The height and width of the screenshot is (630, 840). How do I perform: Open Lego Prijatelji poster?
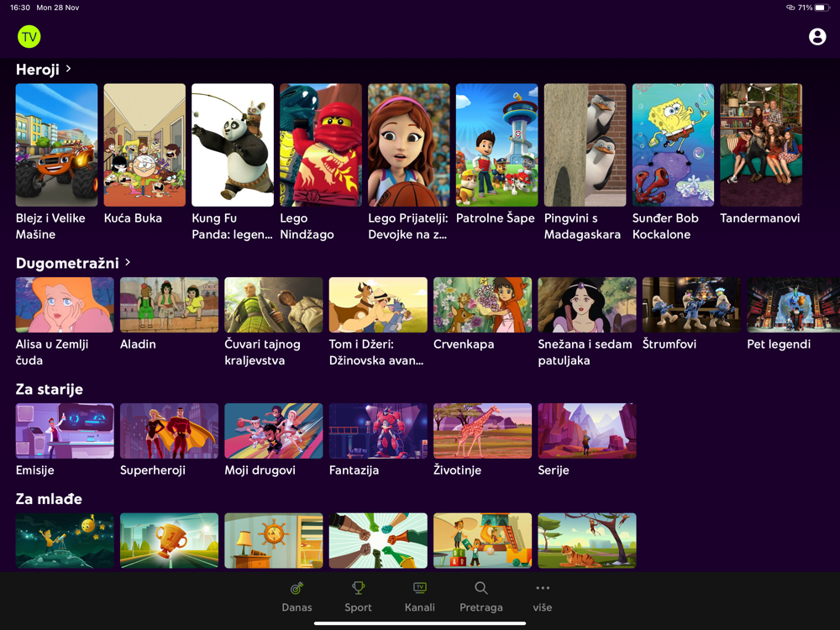coord(409,144)
